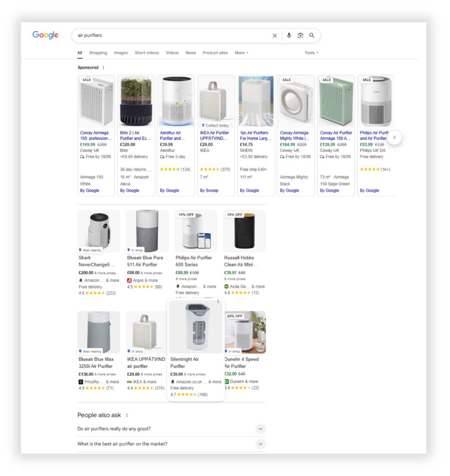
Task: Activate voice search via the microphone icon
Action: coord(289,35)
